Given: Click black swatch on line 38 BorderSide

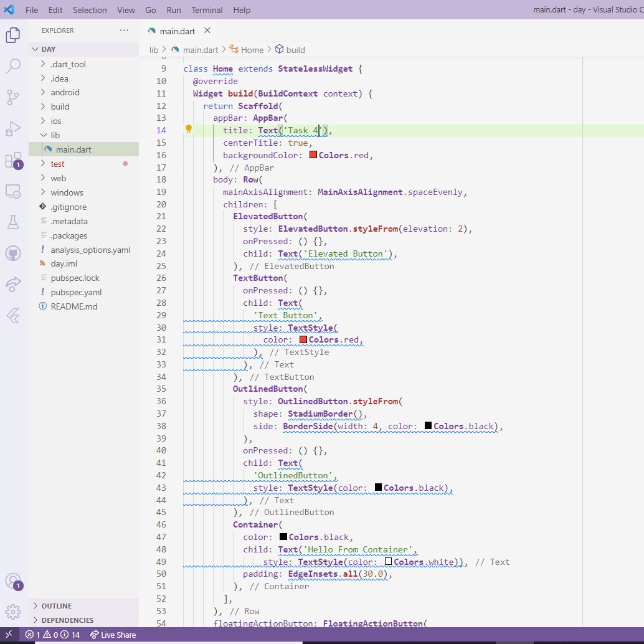Looking at the screenshot, I should 428,425.
